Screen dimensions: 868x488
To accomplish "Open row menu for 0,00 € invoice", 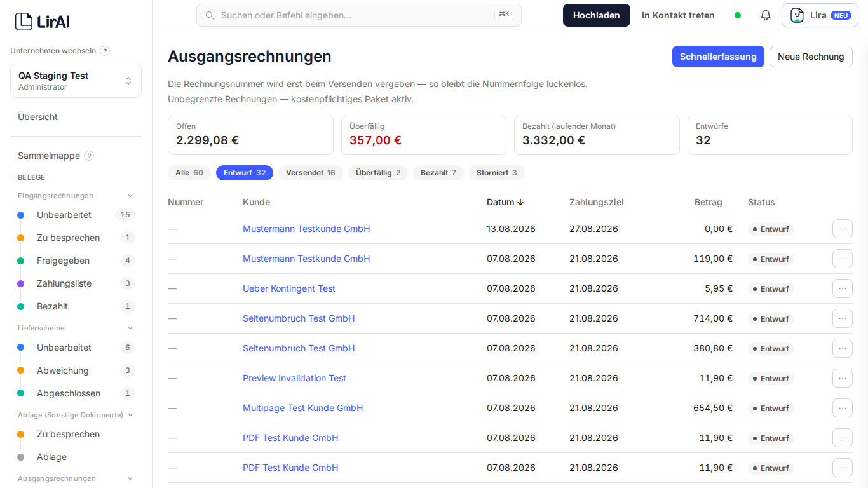I will pyautogui.click(x=843, y=229).
